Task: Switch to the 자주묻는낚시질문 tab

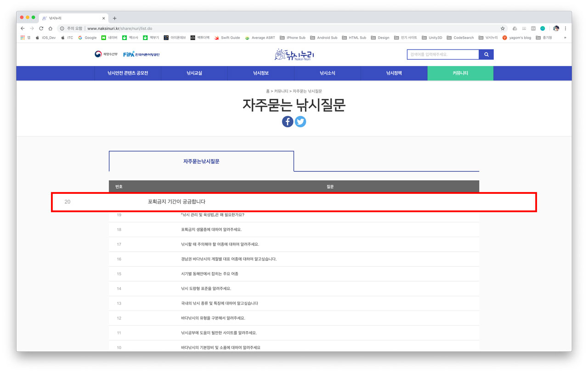Action: click(201, 161)
